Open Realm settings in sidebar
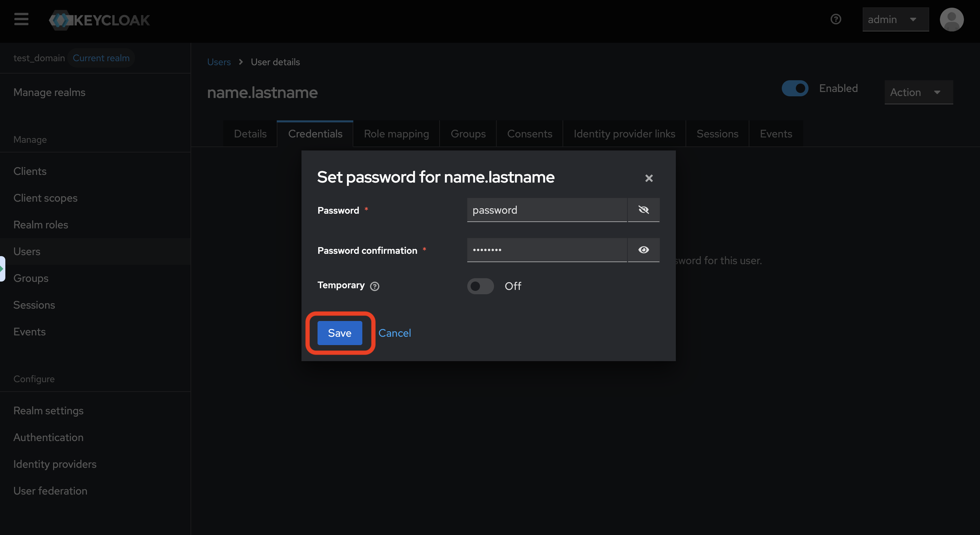The image size is (980, 535). (48, 411)
